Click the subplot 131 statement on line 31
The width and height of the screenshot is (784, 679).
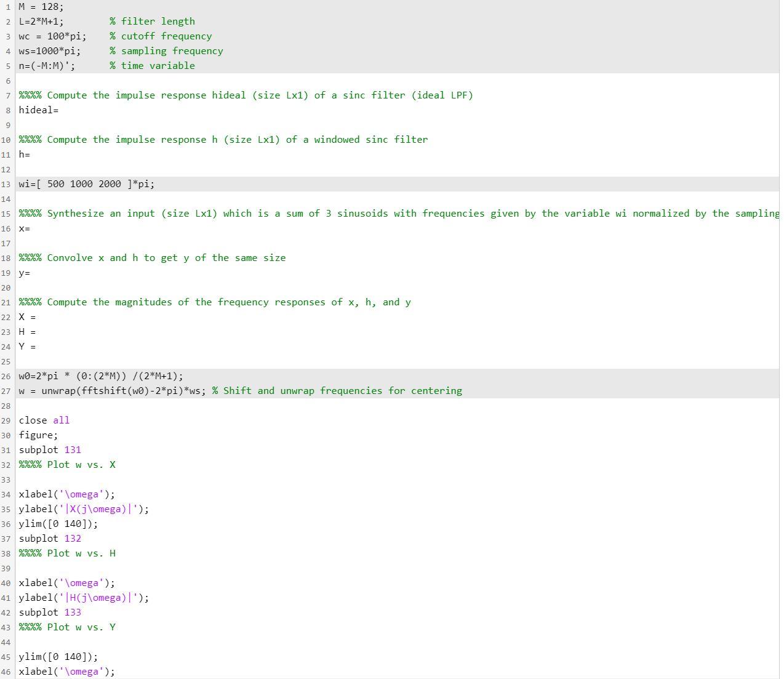49,449
